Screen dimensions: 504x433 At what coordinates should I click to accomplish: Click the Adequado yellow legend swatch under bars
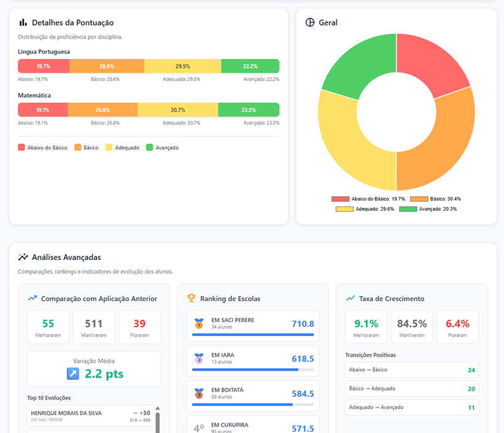click(x=109, y=147)
